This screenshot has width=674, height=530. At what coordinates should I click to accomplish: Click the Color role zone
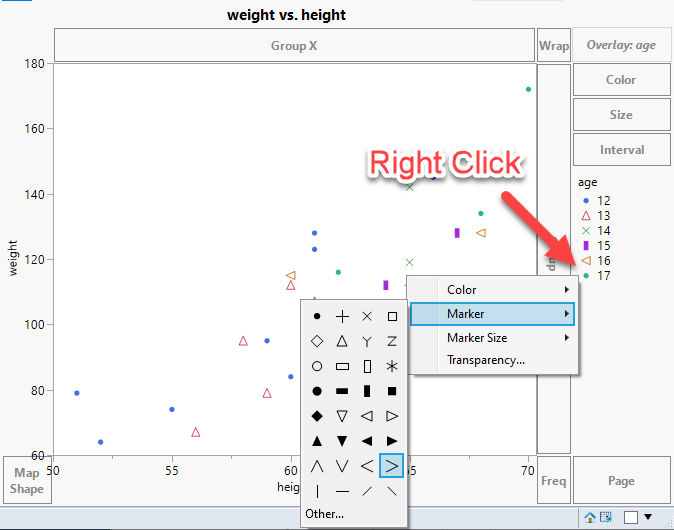[x=621, y=80]
